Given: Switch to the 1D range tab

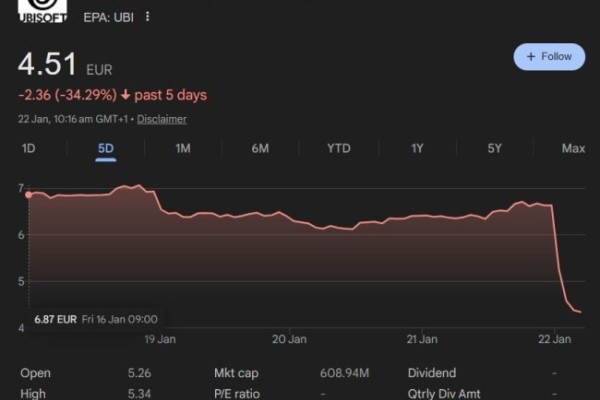Looking at the screenshot, I should click(29, 149).
